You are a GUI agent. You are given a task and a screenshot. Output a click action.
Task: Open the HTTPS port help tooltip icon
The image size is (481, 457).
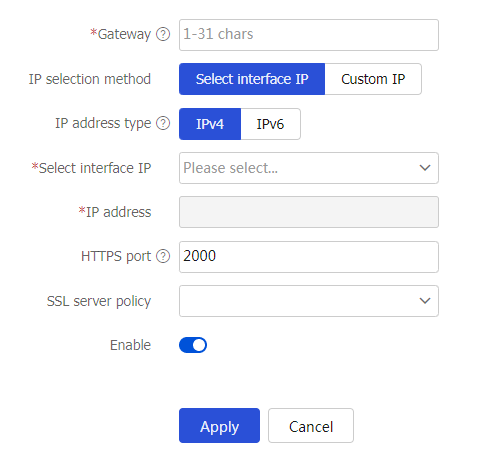click(x=163, y=256)
